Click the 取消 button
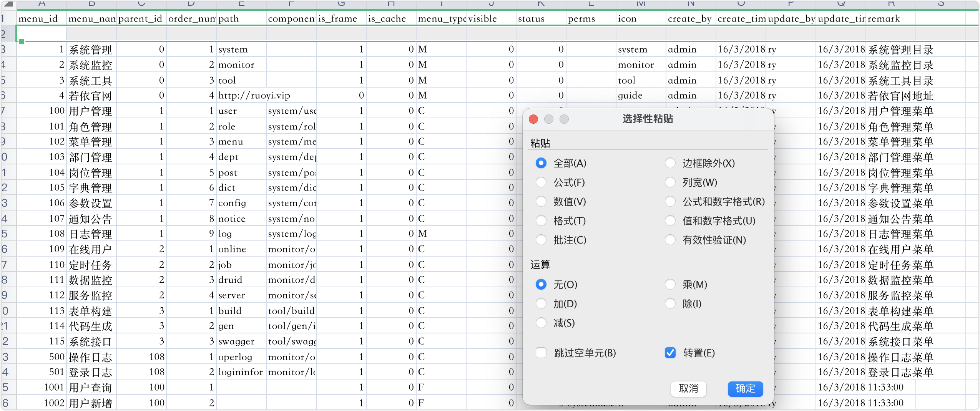 tap(688, 389)
